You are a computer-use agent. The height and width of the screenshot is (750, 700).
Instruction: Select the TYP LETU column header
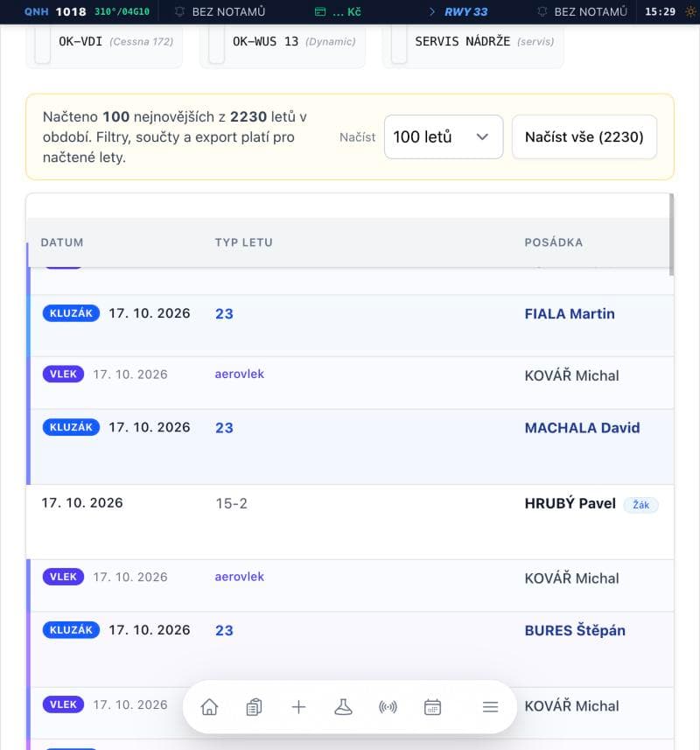244,242
